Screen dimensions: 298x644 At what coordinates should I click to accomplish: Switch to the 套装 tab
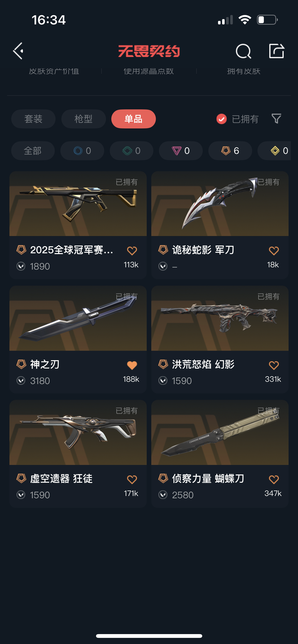point(33,119)
